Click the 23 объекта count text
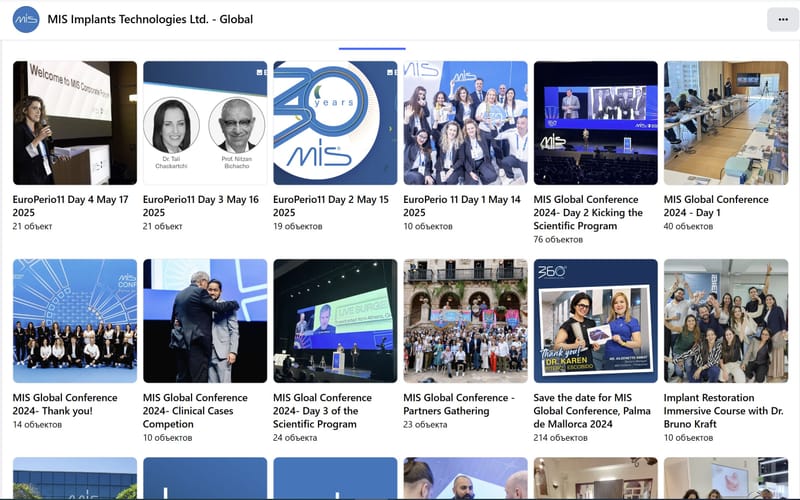 (425, 424)
